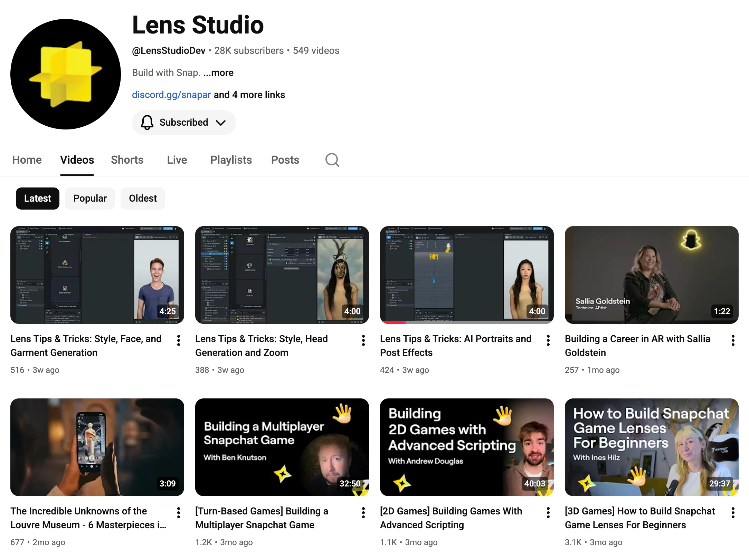Open title 'Lens Tips & Tricks: Style, Head Generation and Zoom'
This screenshot has width=749, height=560.
[262, 346]
